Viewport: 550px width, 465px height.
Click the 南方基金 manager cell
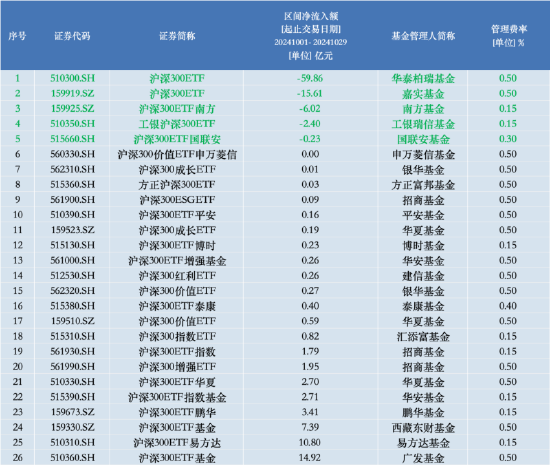click(x=423, y=109)
